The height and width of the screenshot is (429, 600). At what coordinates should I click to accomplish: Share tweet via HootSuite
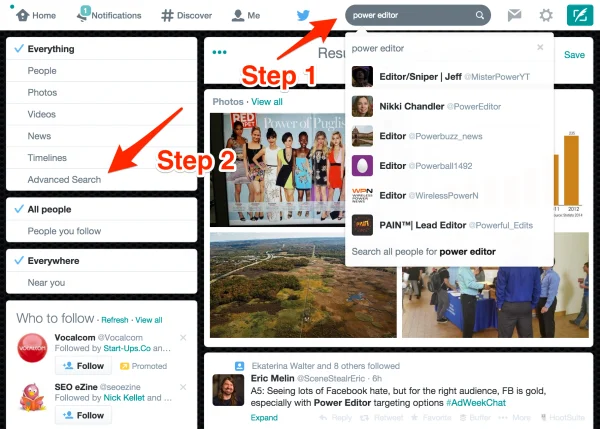click(x=562, y=418)
